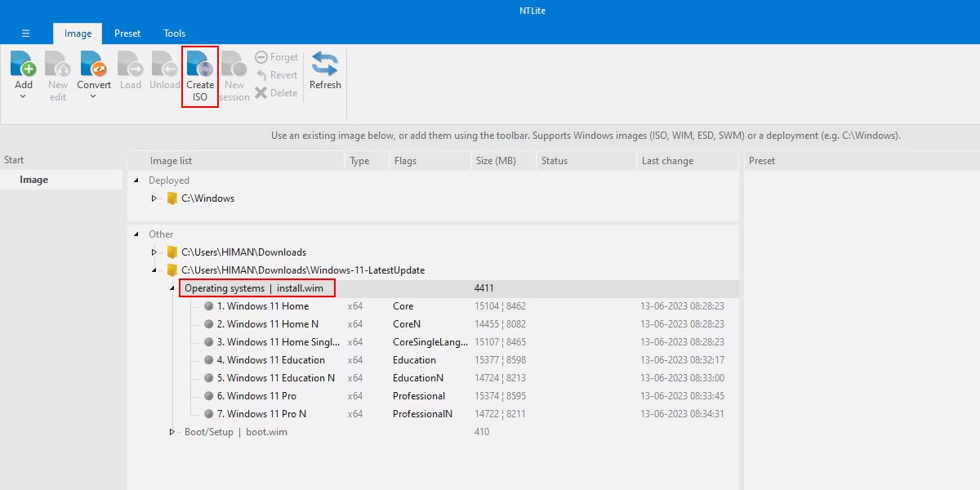This screenshot has width=980, height=490.
Task: Open the Convert dropdown arrow
Action: (94, 97)
